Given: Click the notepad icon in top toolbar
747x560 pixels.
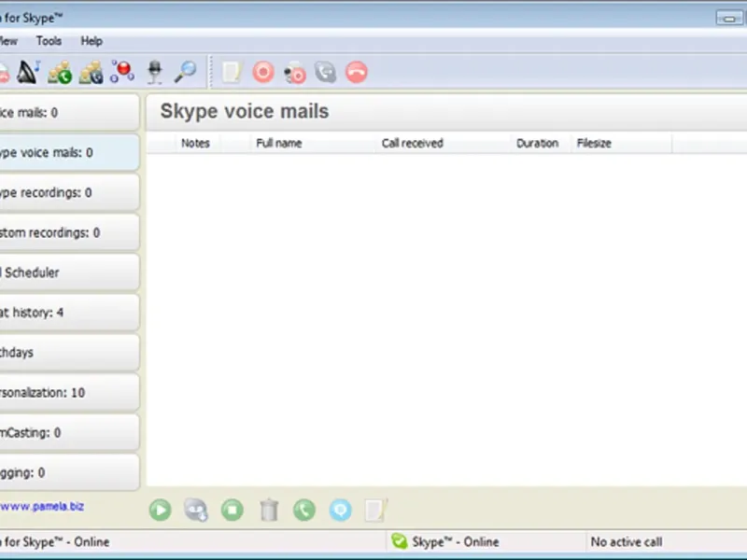Looking at the screenshot, I should (232, 73).
